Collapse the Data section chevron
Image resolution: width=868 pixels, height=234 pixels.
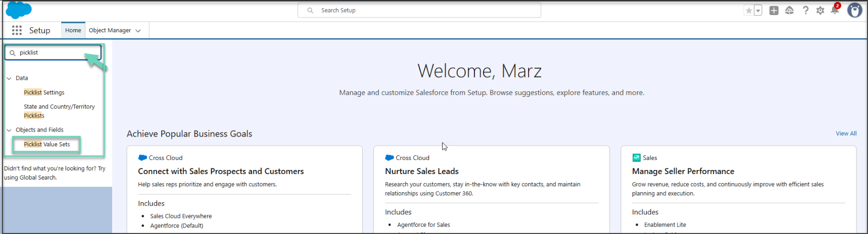9,78
